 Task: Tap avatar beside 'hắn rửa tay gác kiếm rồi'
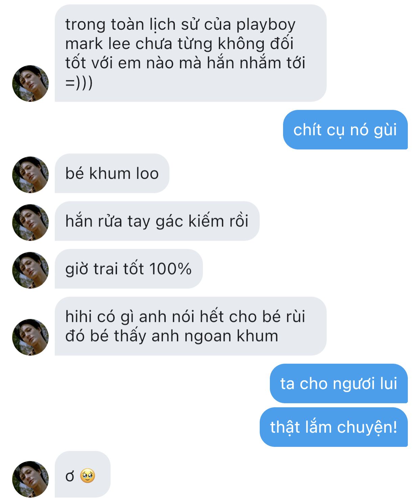[x=30, y=222]
